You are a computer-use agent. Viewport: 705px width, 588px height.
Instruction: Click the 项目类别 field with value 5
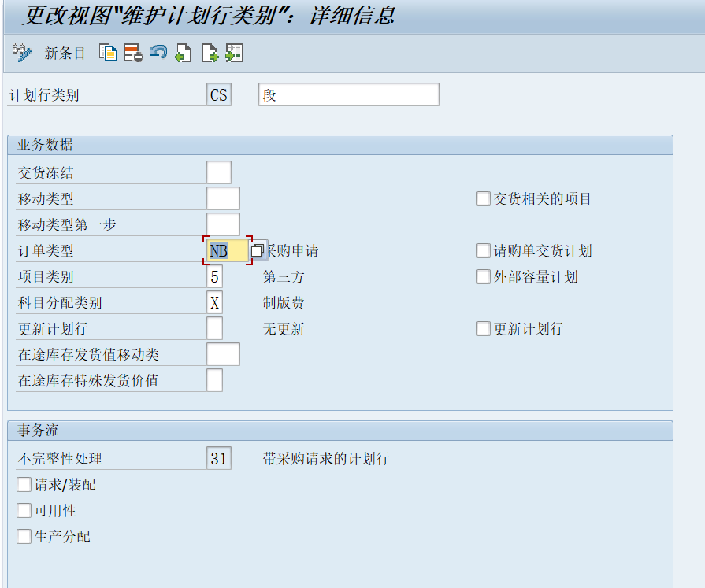214,277
